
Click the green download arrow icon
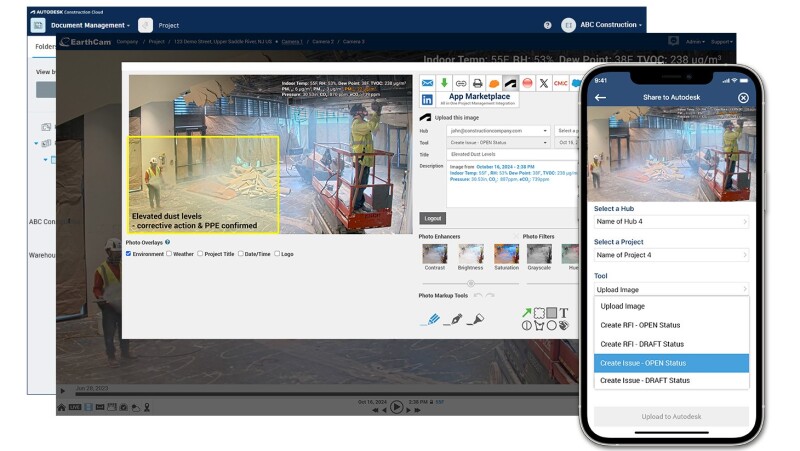tap(444, 83)
